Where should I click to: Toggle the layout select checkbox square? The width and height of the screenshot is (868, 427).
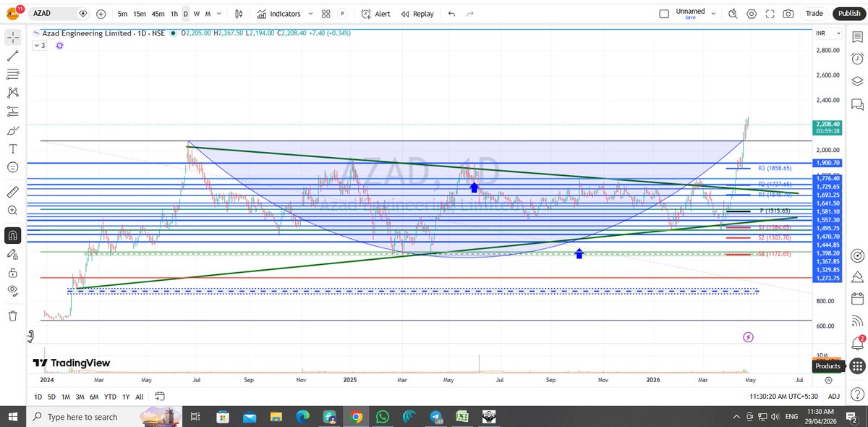tap(664, 14)
